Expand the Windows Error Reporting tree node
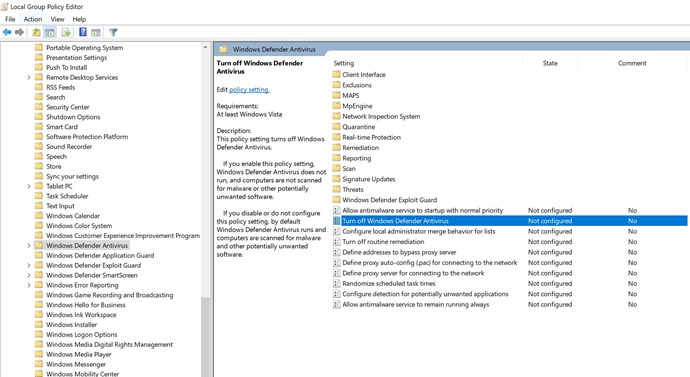This screenshot has width=690, height=377. 29,285
